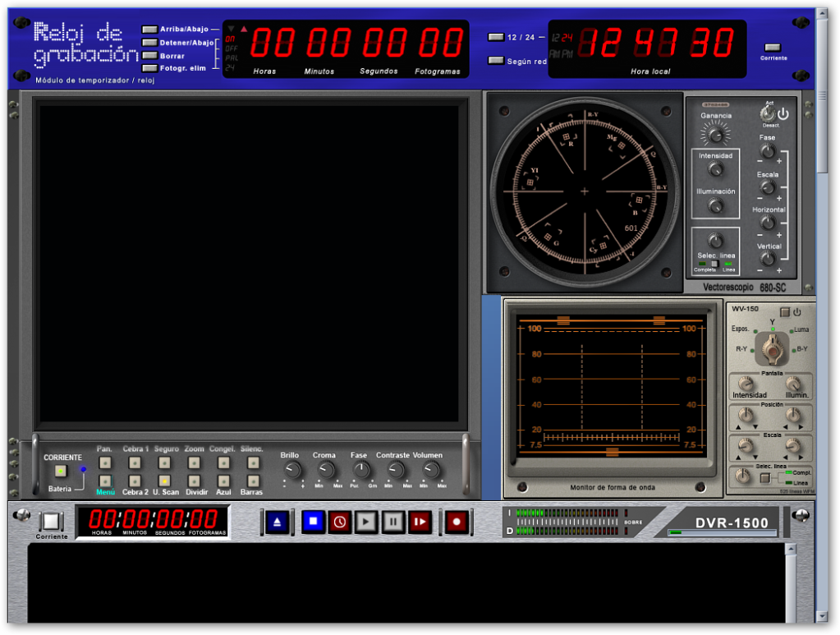Toggle the 12 / 24 hour format button
The image size is (840, 635).
coord(496,37)
